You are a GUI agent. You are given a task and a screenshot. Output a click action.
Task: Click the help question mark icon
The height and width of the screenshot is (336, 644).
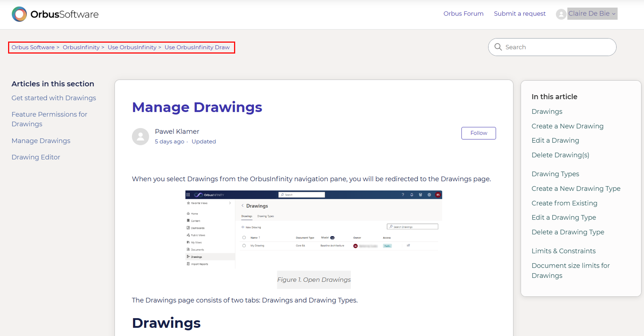403,195
